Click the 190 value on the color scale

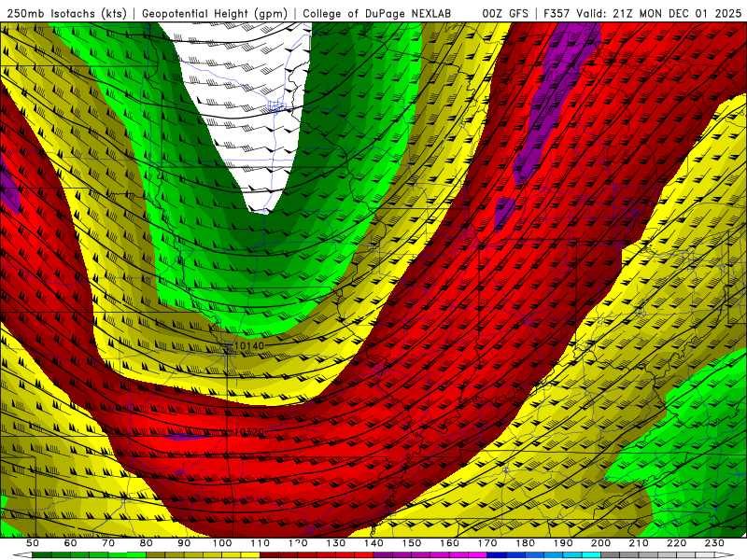pyautogui.click(x=563, y=543)
